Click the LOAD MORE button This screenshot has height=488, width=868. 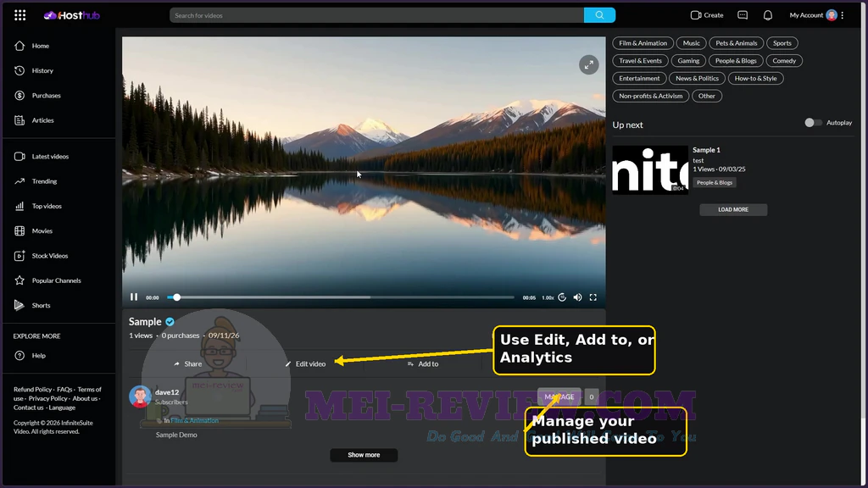tap(733, 210)
